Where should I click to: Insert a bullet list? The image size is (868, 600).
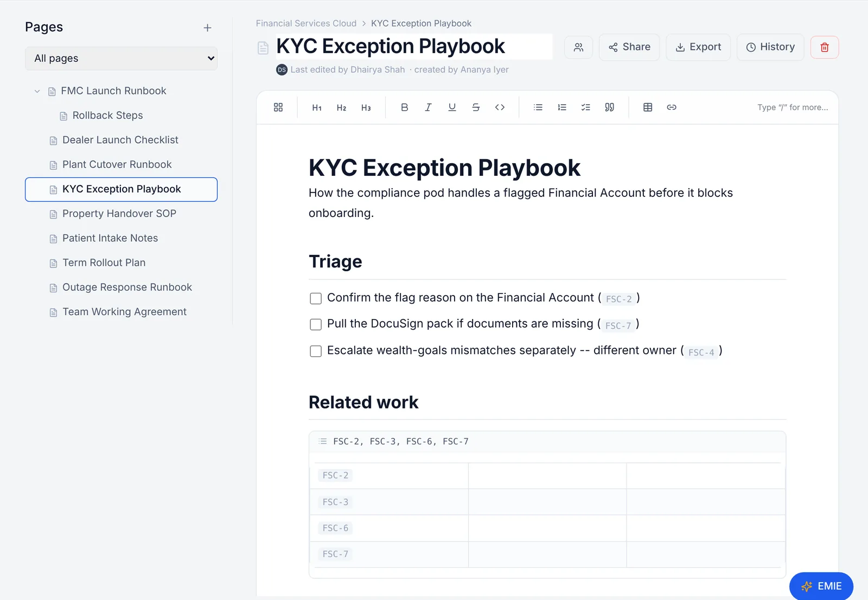coord(538,107)
